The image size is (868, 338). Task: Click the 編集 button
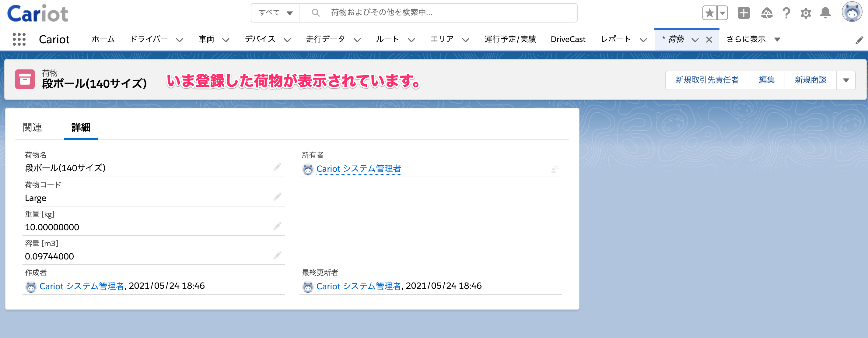click(x=767, y=80)
